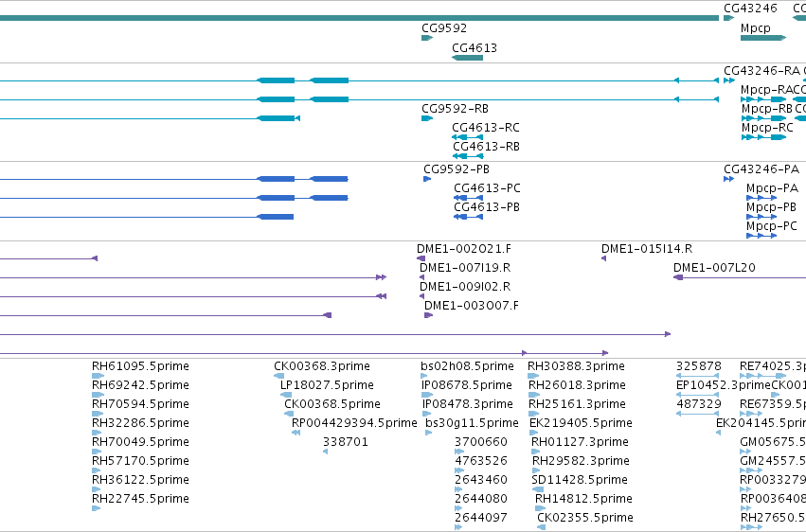Click the CG43246-RA transcript label
The width and height of the screenshot is (806, 532).
coord(761,71)
